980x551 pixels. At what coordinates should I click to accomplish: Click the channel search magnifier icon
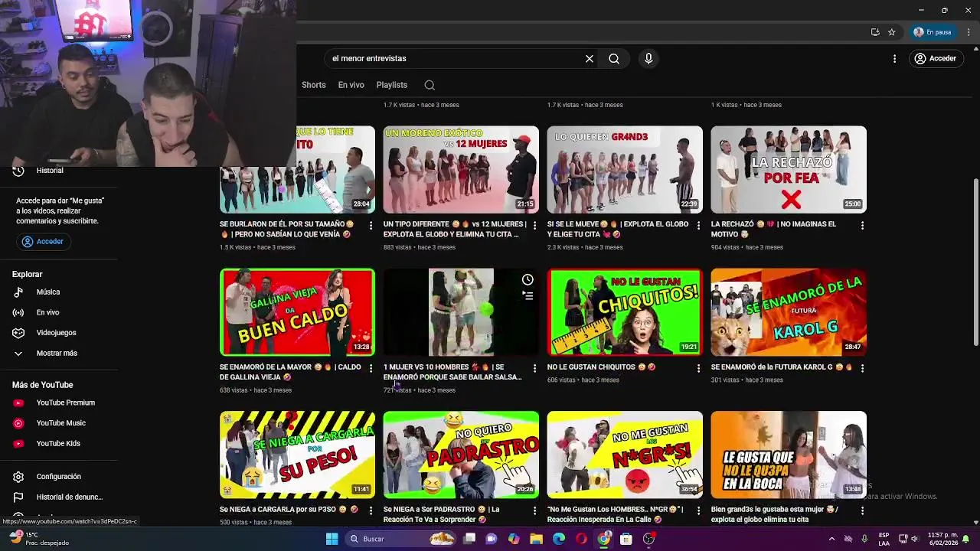pyautogui.click(x=430, y=85)
